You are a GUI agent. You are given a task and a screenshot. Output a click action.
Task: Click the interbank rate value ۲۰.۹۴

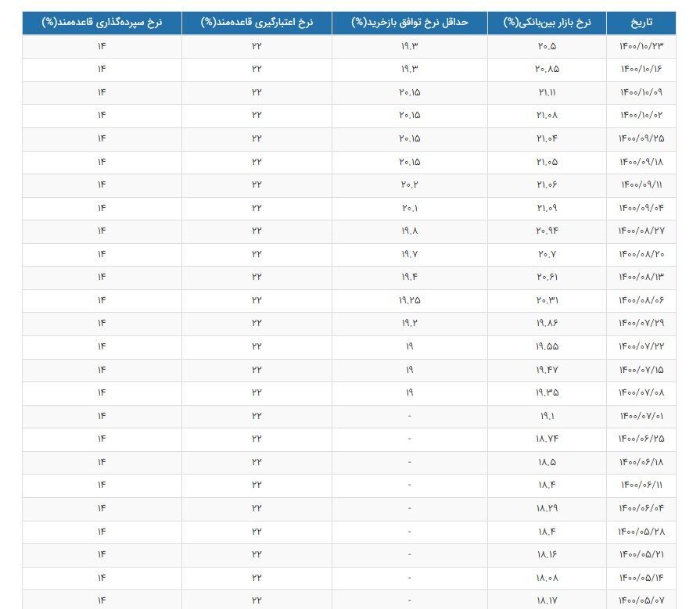(547, 231)
